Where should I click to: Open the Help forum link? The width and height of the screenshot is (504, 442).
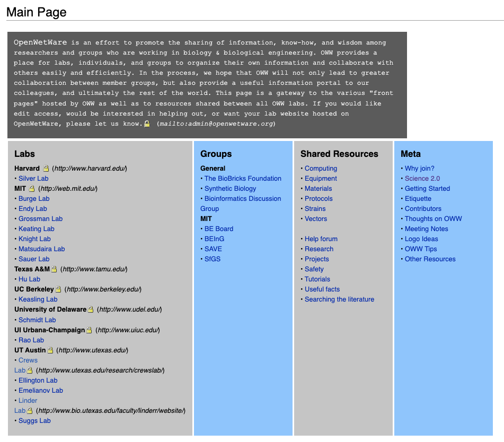click(x=321, y=239)
